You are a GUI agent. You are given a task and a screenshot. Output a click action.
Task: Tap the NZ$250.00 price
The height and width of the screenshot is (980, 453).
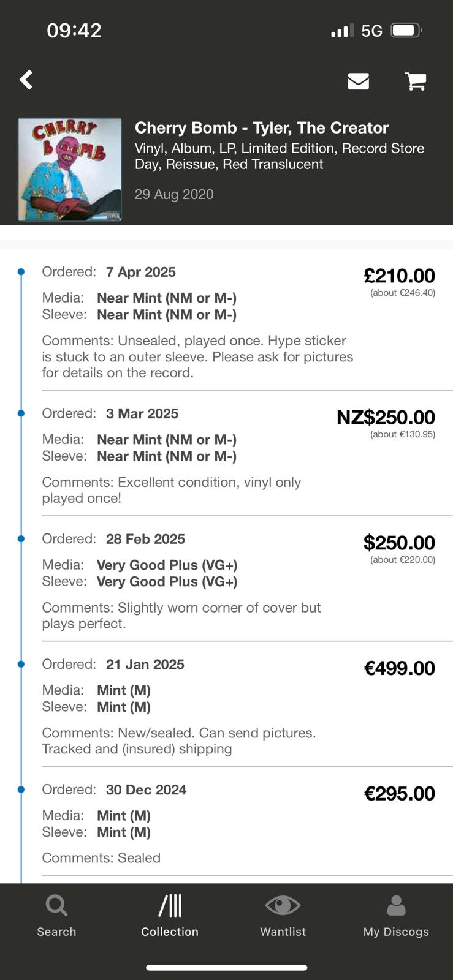coord(386,417)
